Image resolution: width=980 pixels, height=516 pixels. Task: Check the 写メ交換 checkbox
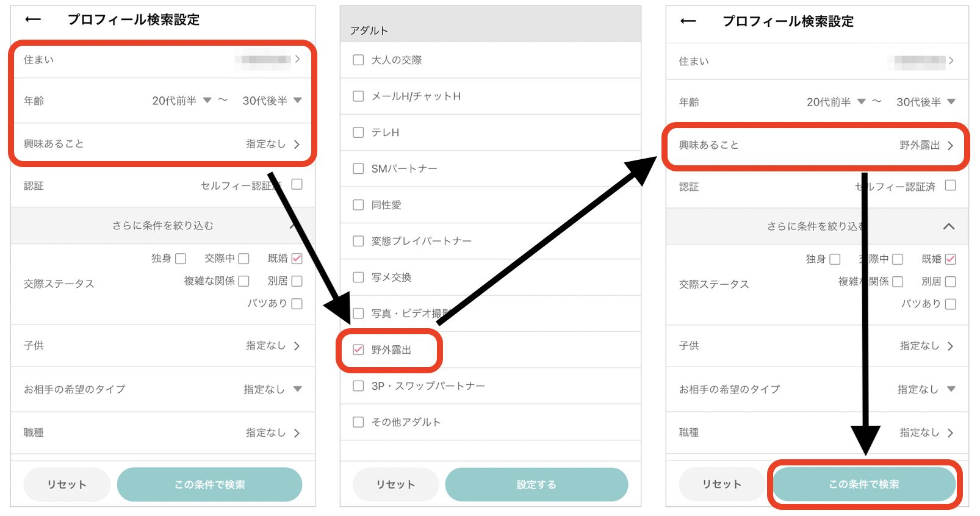(359, 278)
